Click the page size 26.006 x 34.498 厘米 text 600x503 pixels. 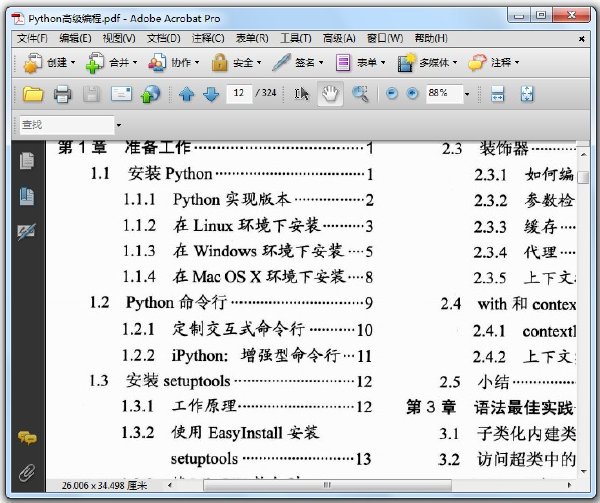[104, 486]
